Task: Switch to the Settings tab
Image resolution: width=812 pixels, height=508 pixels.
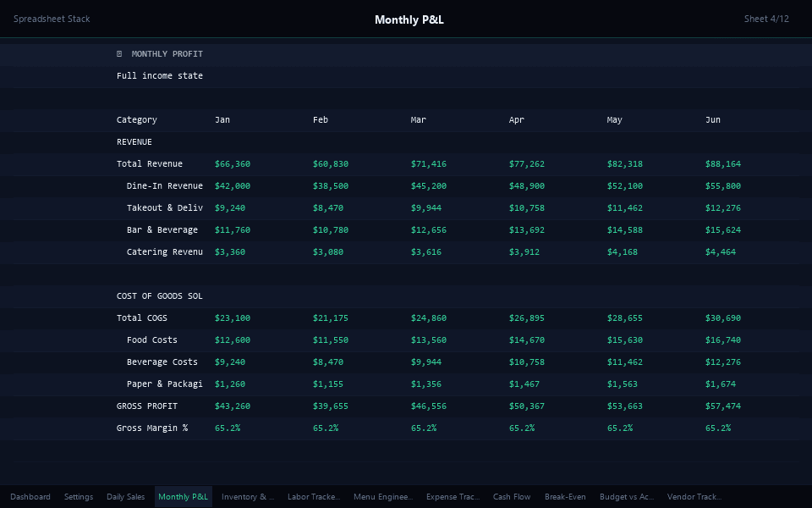Action: 79,497
